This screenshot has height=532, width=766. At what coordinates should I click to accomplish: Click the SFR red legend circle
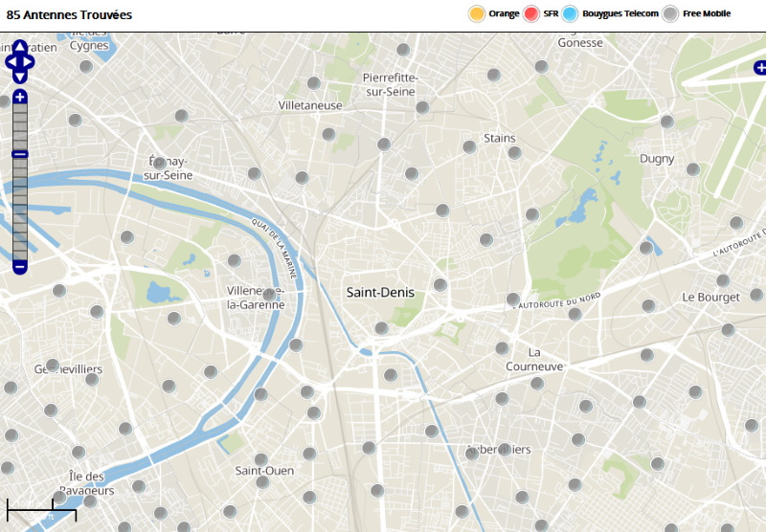(531, 13)
